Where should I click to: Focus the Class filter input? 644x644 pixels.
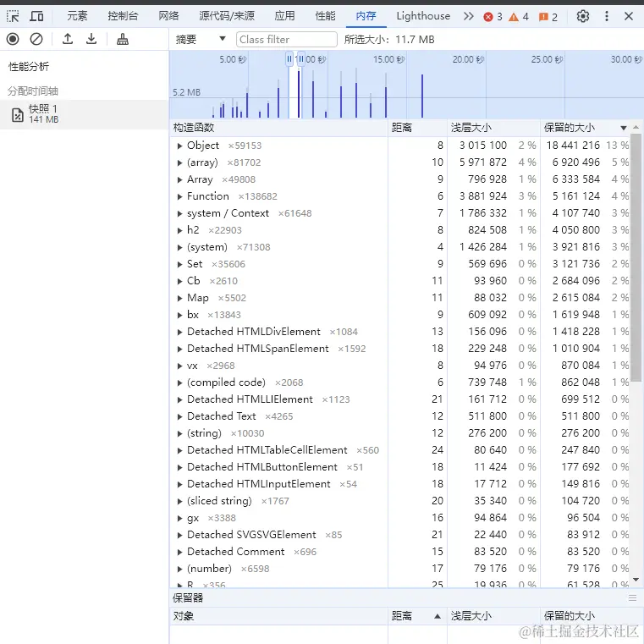pos(287,40)
